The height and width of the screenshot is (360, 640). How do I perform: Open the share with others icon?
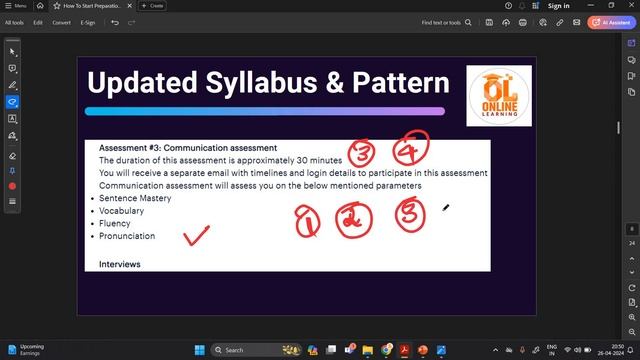coord(542,22)
